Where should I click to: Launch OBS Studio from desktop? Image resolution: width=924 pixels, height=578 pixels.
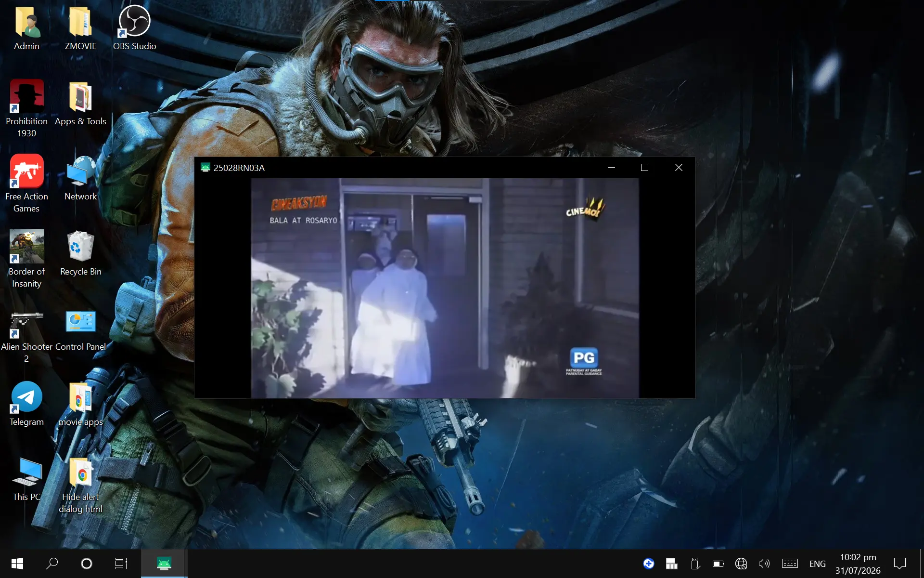pos(134,28)
